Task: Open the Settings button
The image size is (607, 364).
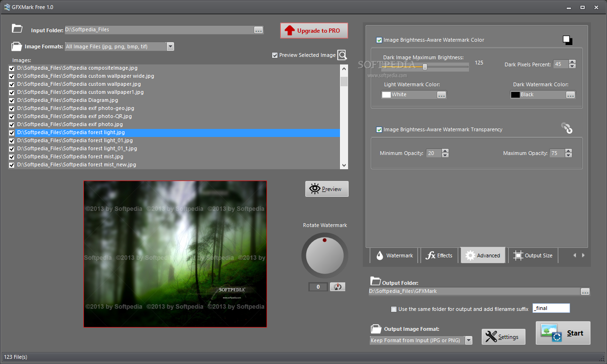Action: [504, 337]
